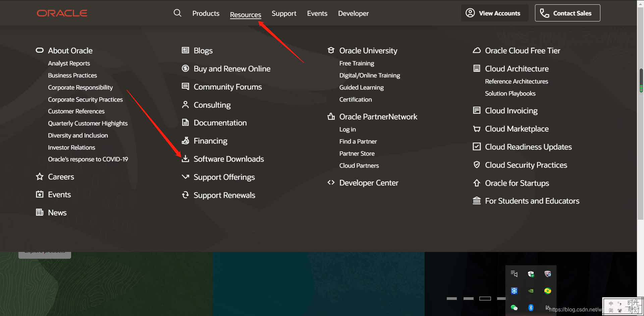Open the Events menu in top navigation
The width and height of the screenshot is (644, 316).
click(x=317, y=13)
